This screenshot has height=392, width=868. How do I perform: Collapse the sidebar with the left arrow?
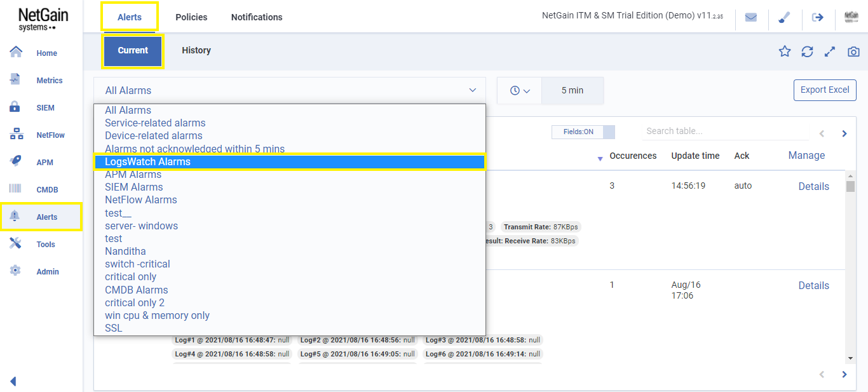coord(13,381)
